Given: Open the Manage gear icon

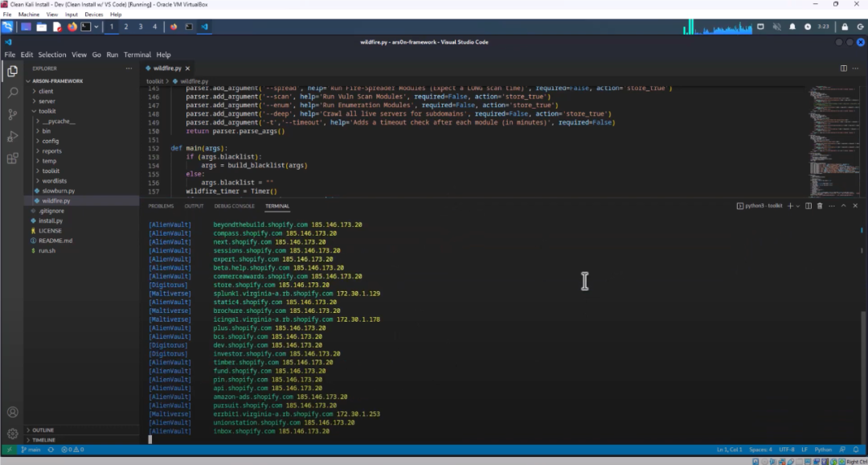Looking at the screenshot, I should point(12,434).
